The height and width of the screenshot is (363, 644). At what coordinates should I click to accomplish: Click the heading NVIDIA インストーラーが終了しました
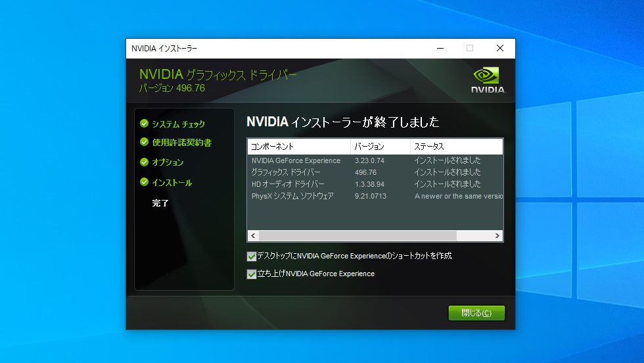[343, 122]
